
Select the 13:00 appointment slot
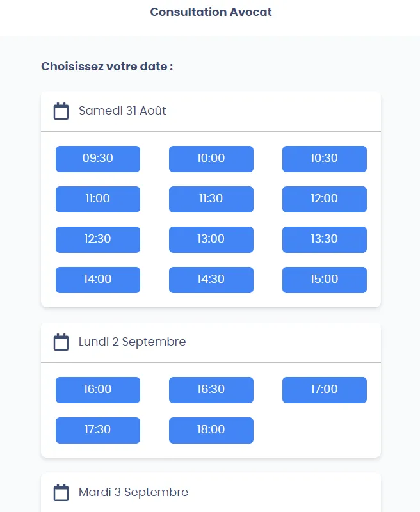coord(211,239)
